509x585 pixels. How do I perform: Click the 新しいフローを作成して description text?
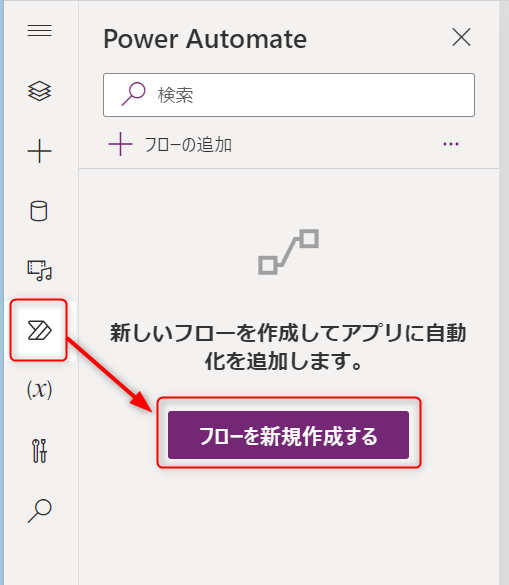(288, 347)
